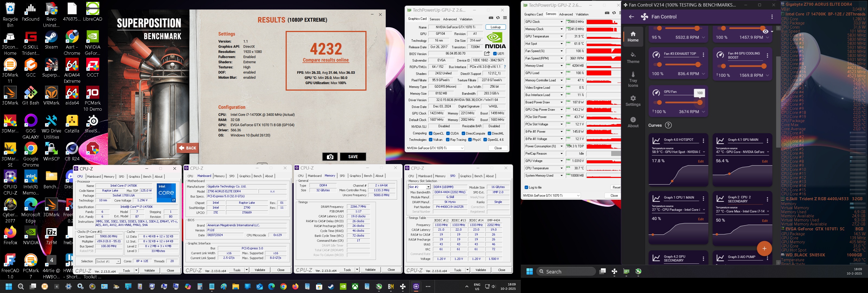Screen dimensions: 868x293
Task: Click the Lookup button in GPU-Z
Action: coord(495,27)
